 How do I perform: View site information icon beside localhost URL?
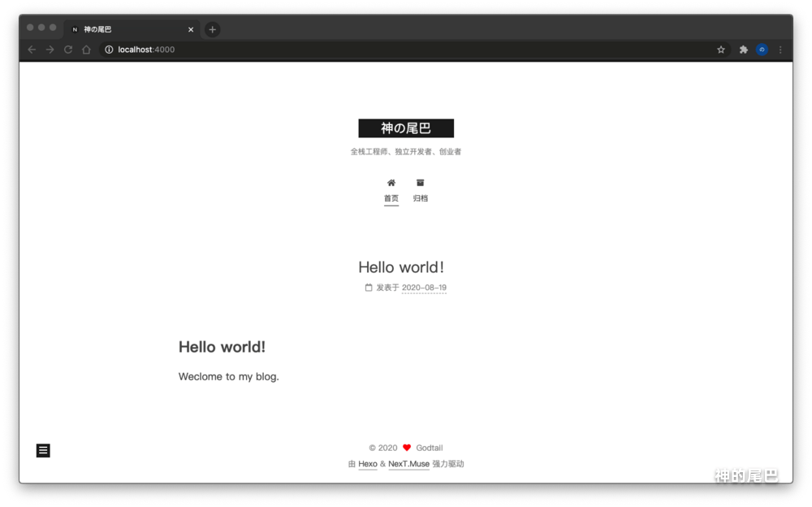pyautogui.click(x=109, y=50)
